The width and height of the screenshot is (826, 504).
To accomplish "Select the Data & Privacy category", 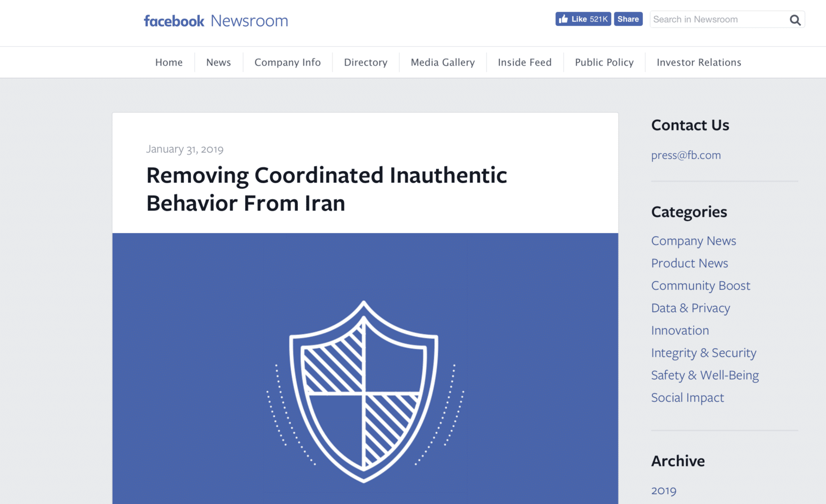I will click(x=690, y=308).
